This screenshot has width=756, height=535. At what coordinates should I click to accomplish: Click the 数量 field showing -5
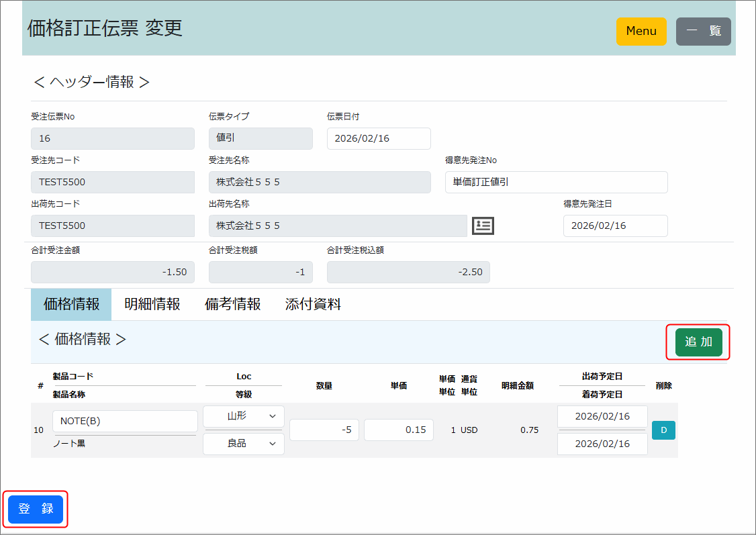click(324, 430)
